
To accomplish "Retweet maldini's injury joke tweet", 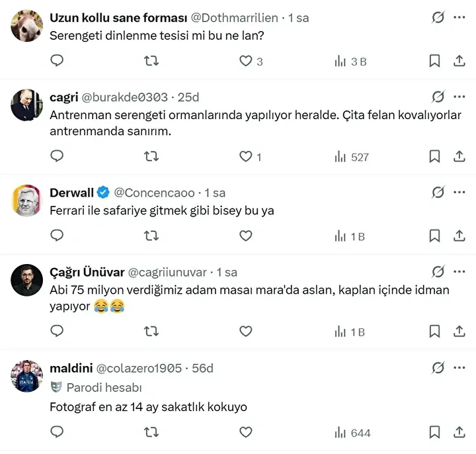I will tap(151, 432).
